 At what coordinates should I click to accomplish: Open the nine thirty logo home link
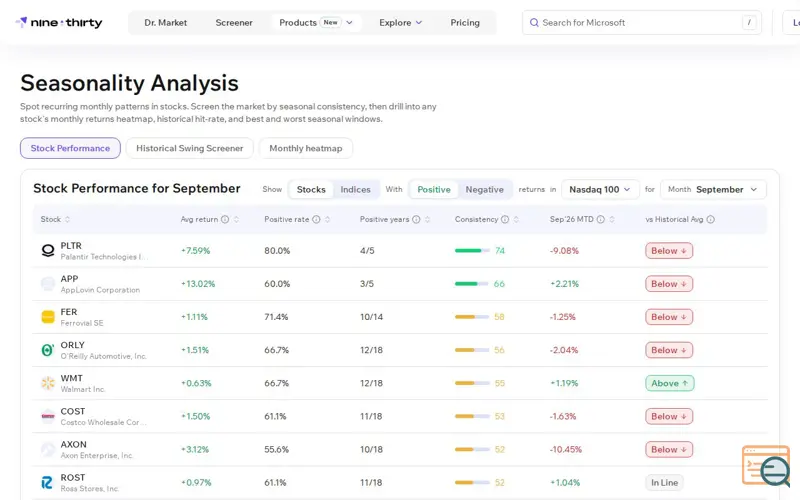click(59, 22)
